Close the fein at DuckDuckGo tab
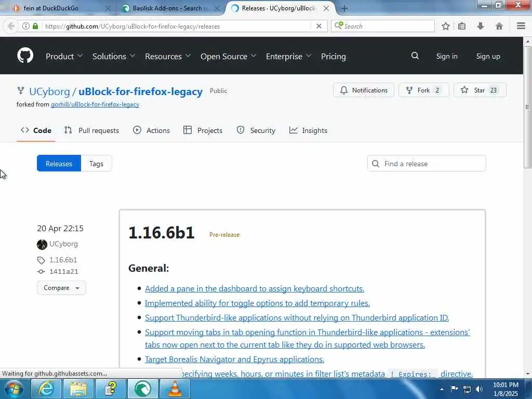 coord(108,8)
